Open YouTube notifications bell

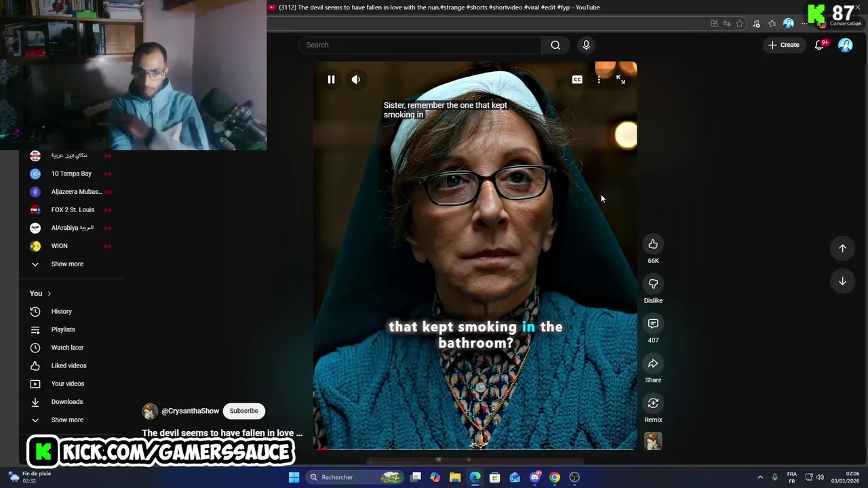tap(819, 45)
